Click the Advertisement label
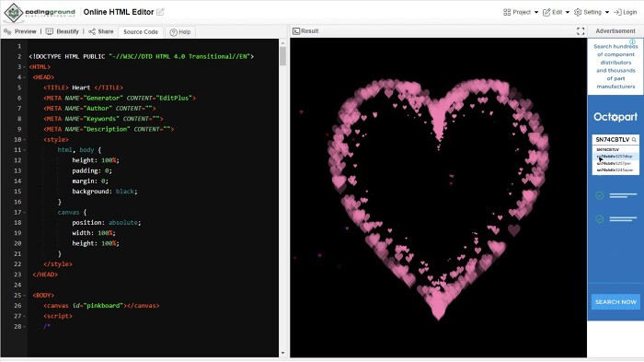Viewport: 644px width, 362px height. point(615,30)
